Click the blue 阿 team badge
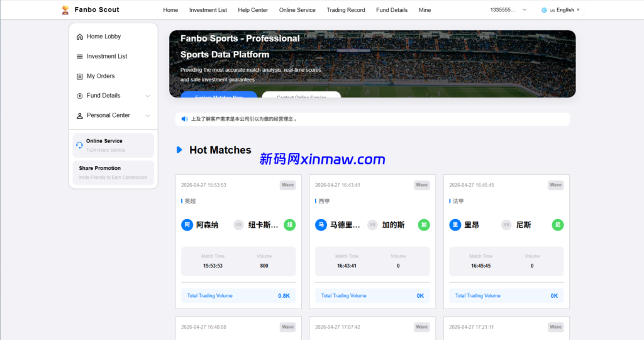644x340 pixels. [x=187, y=225]
